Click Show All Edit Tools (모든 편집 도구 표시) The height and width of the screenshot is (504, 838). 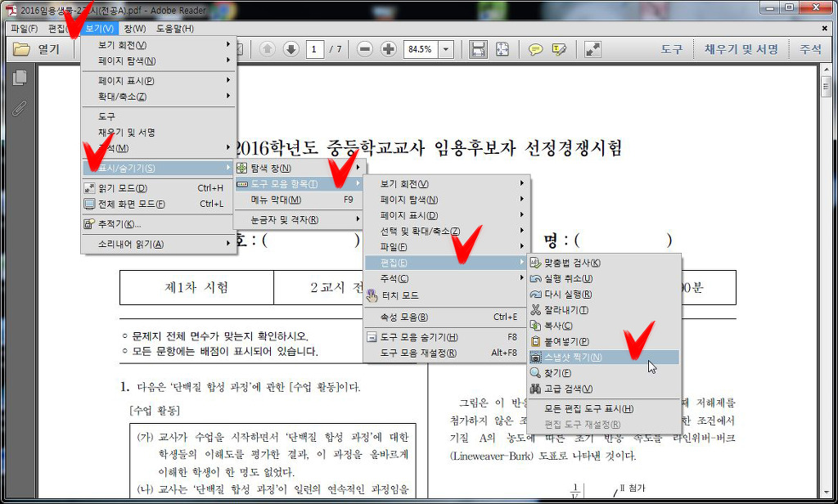click(604, 409)
